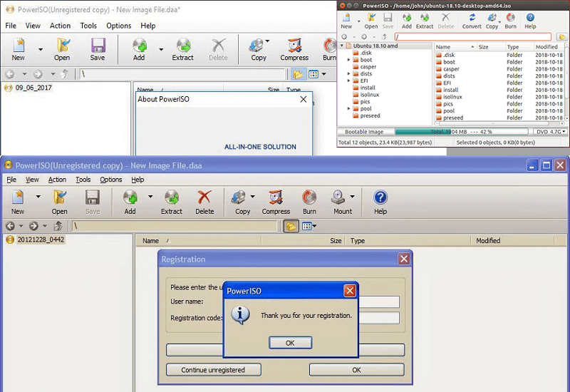The height and width of the screenshot is (392, 570).
Task: Toggle folder tree view in top-left window
Action: pos(298,74)
